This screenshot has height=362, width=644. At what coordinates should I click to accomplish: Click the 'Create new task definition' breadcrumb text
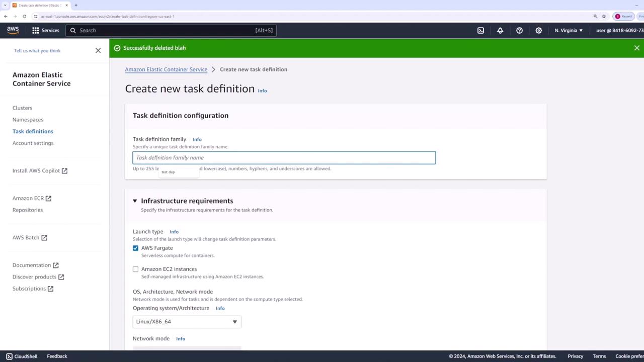[x=254, y=69]
